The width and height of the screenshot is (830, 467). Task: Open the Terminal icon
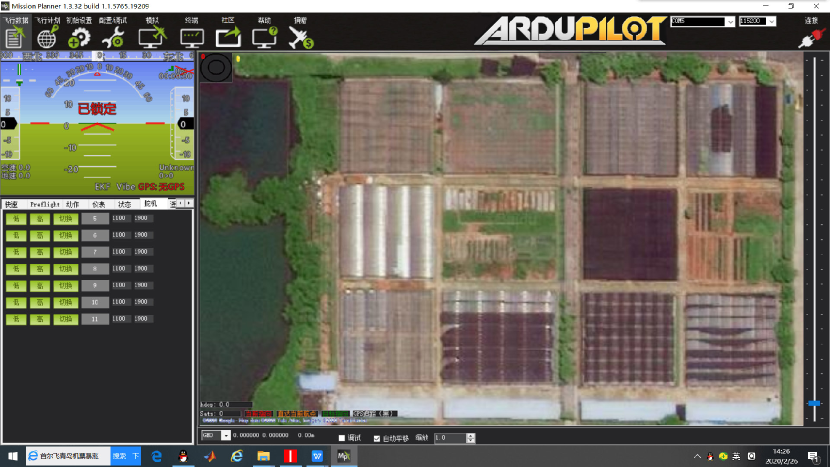[191, 37]
